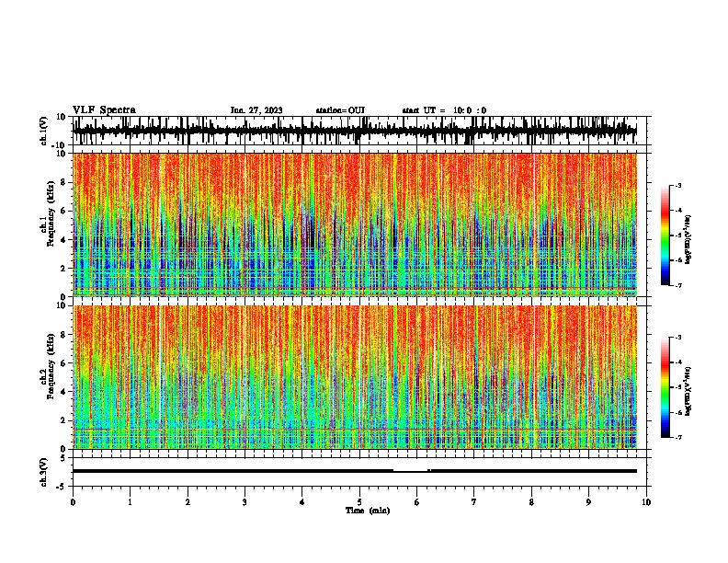Click the black ch.3 trace line
Viewport: 728px width, 563px height.
coord(355,471)
